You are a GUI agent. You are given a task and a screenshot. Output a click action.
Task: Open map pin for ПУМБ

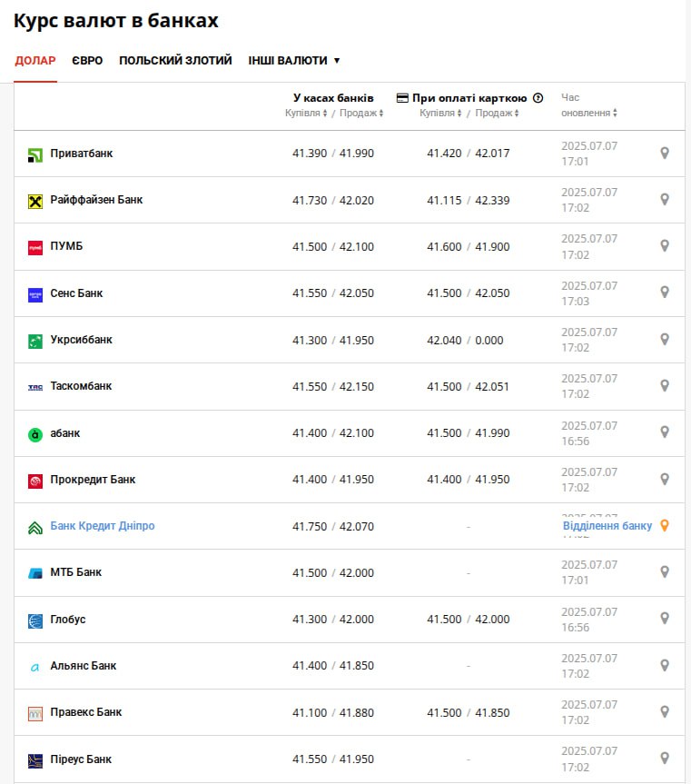665,245
